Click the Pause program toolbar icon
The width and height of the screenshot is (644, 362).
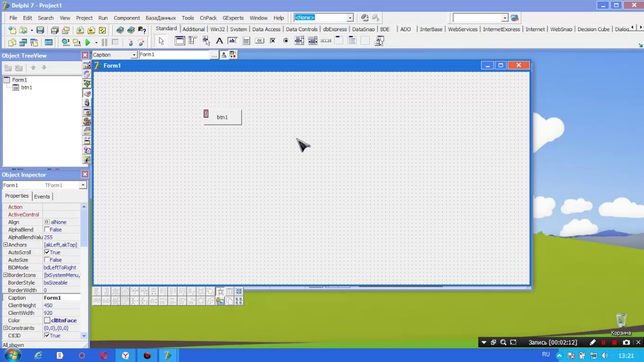[105, 43]
